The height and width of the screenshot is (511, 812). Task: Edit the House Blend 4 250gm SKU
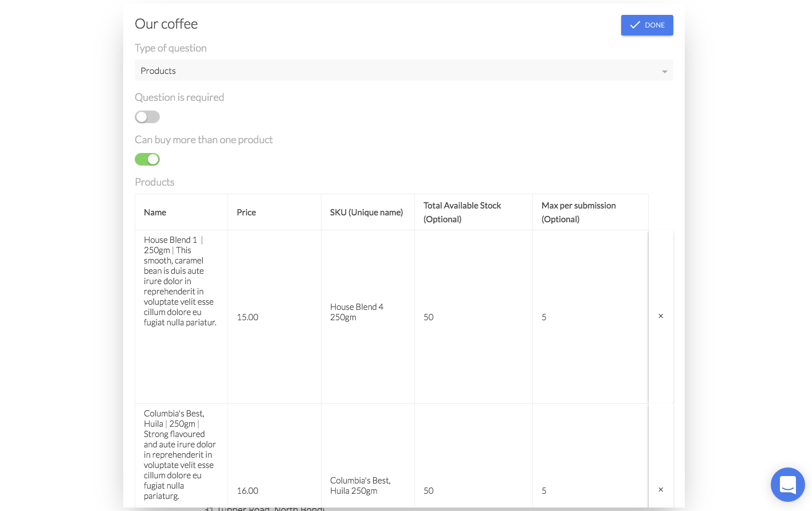pos(356,312)
